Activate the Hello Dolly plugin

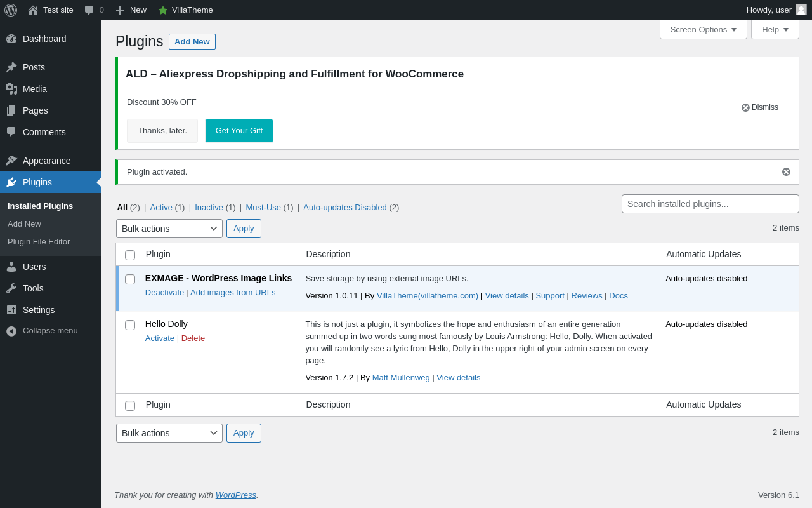tap(160, 338)
